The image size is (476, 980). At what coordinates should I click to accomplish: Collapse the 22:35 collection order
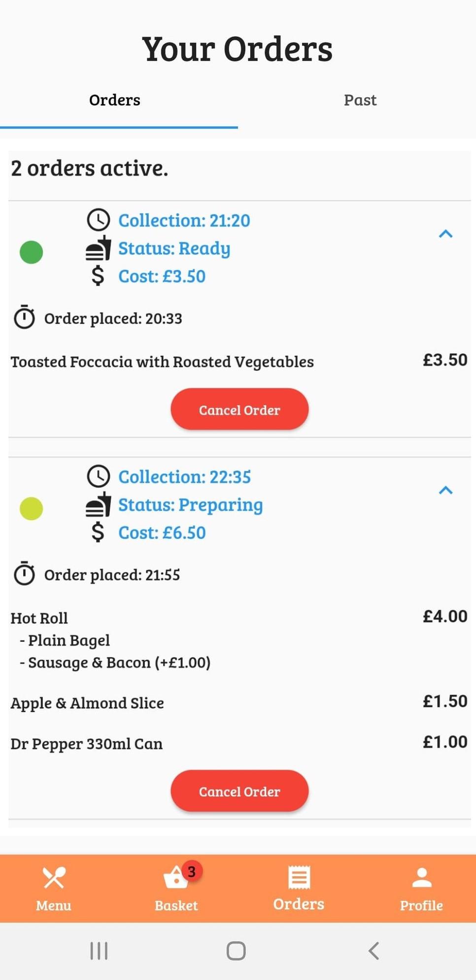(x=445, y=490)
